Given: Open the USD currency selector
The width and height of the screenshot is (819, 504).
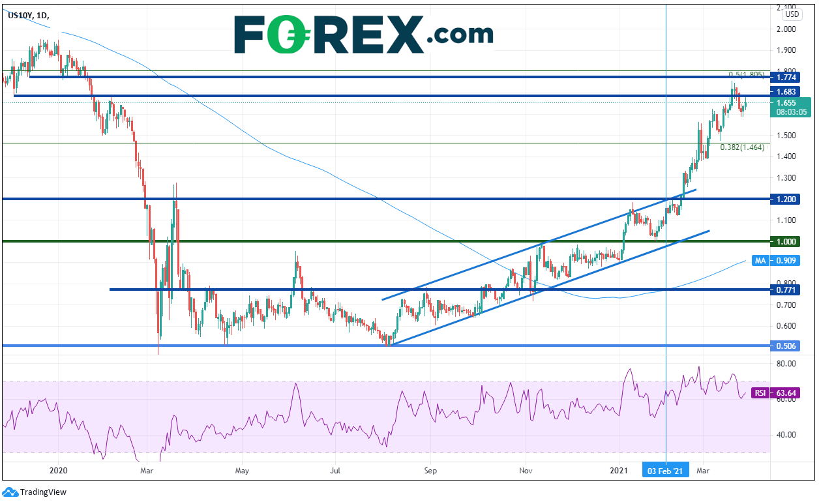Looking at the screenshot, I should click(x=792, y=14).
